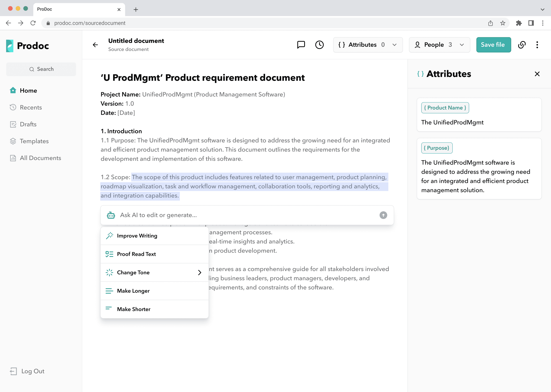Screen dimensions: 551x392
Task: Open the document more options menu
Action: [x=537, y=45]
